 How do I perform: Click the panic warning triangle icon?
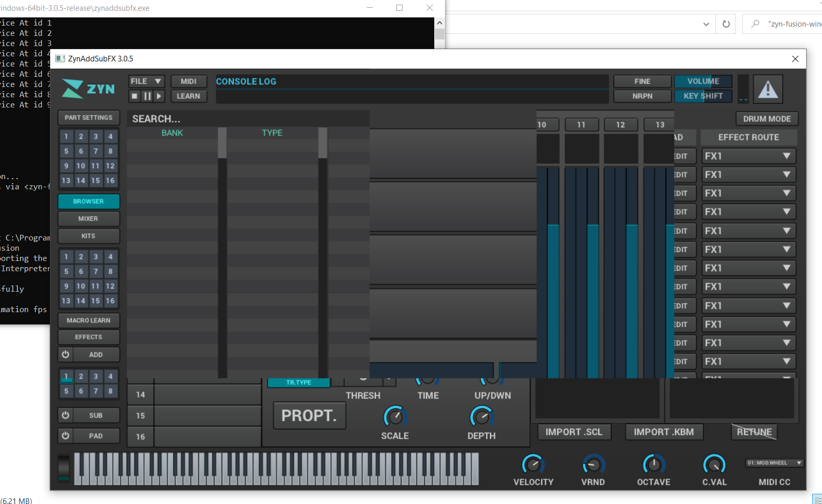768,90
